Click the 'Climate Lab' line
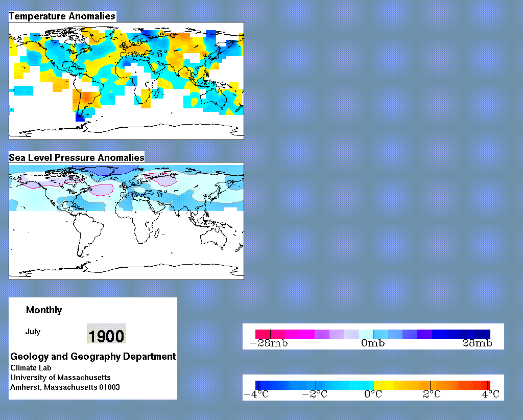 click(x=31, y=368)
